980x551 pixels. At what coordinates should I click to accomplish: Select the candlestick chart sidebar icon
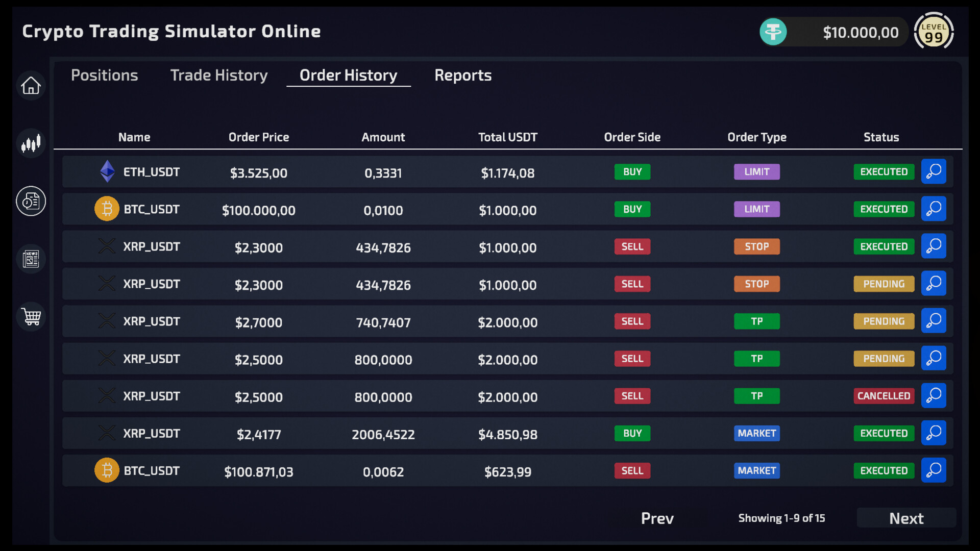click(x=31, y=143)
